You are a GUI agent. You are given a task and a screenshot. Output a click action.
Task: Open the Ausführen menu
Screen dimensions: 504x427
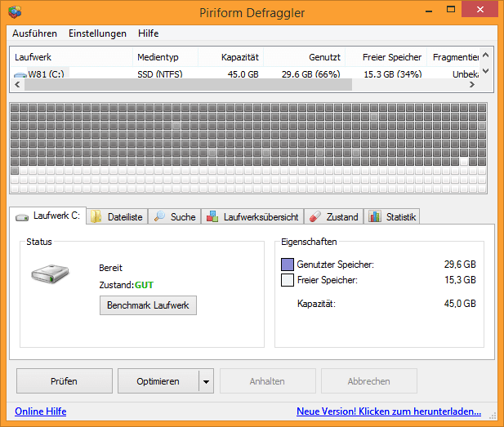[x=34, y=33]
